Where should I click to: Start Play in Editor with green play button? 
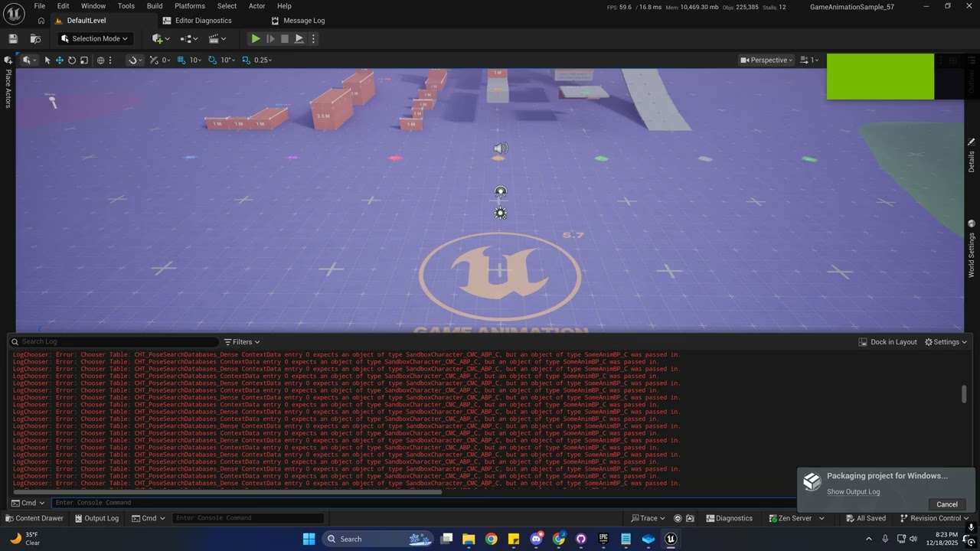tap(256, 38)
